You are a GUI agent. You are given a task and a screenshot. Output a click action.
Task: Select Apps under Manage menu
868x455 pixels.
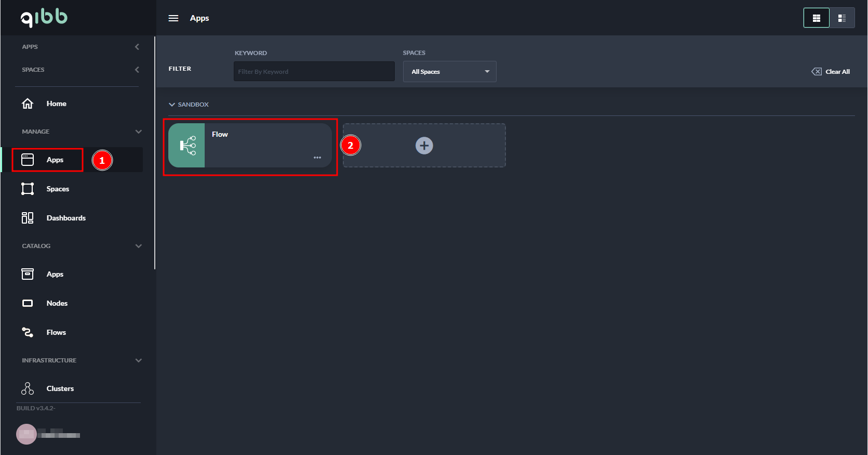coord(55,160)
